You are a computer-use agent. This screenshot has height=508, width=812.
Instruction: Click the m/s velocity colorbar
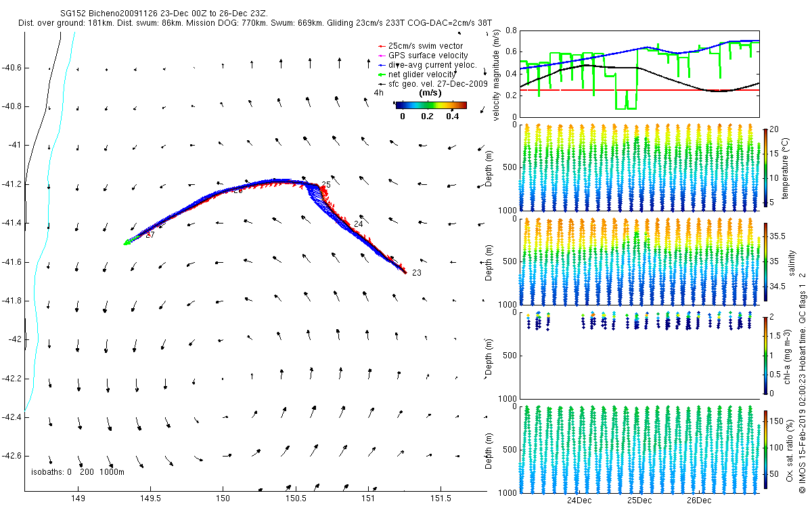431,105
